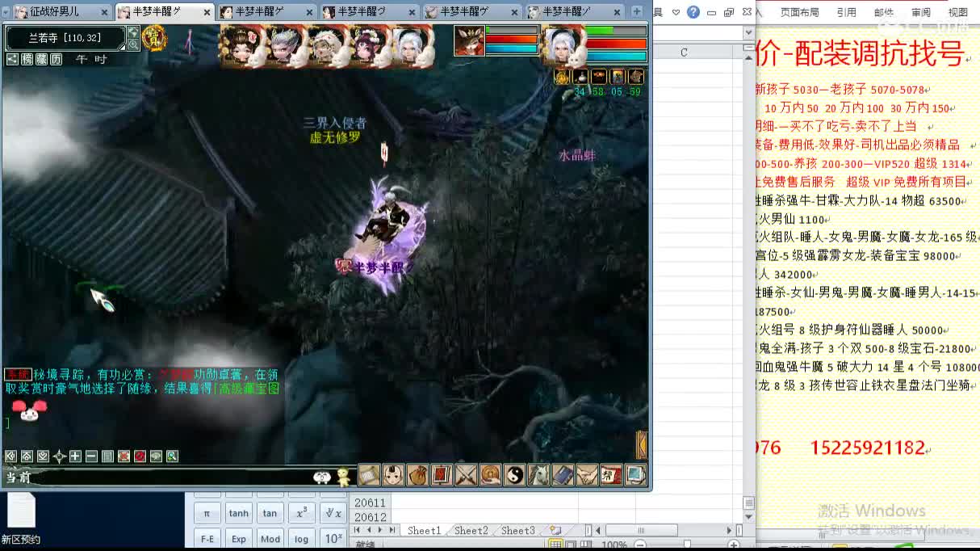Open the gold coin icon in toolbar
Viewport: 980px width, 551px height.
490,475
